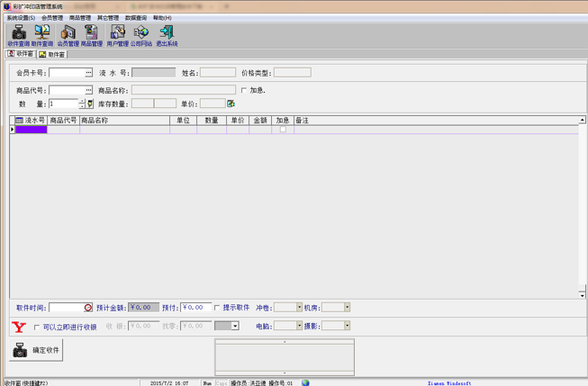Open 帮助(H) menu
The width and height of the screenshot is (588, 386).
click(x=162, y=18)
